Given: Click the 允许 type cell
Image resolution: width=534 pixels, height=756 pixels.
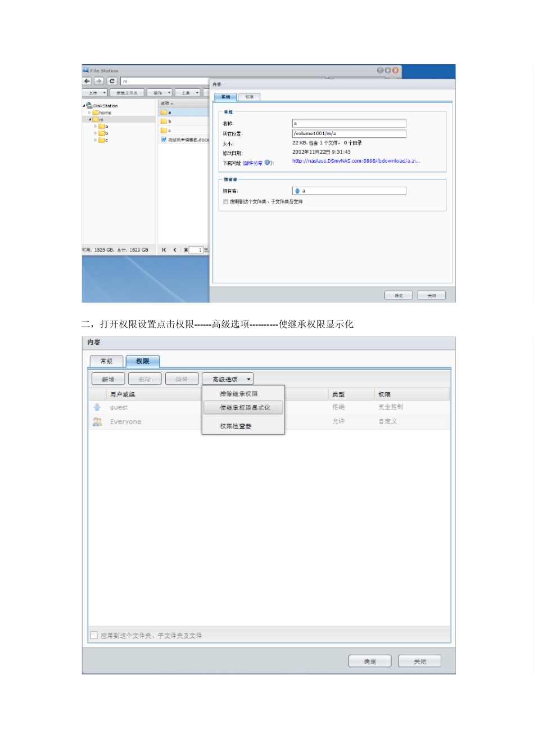Looking at the screenshot, I should pos(338,421).
